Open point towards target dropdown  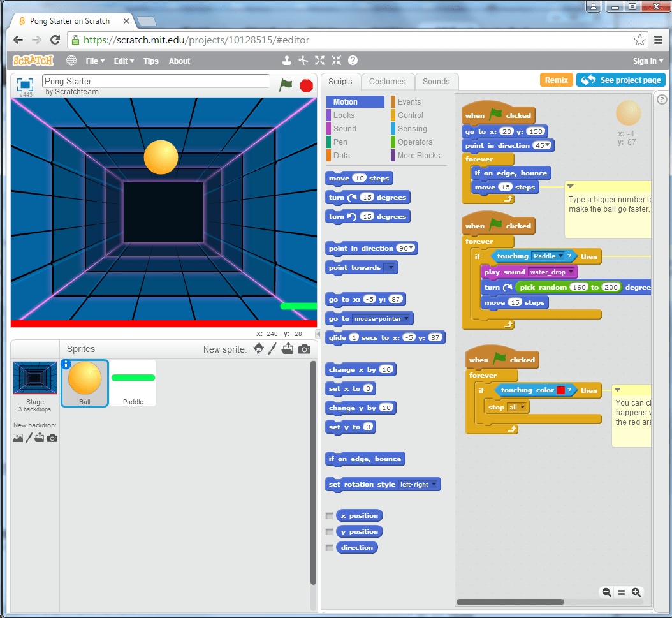(x=390, y=267)
